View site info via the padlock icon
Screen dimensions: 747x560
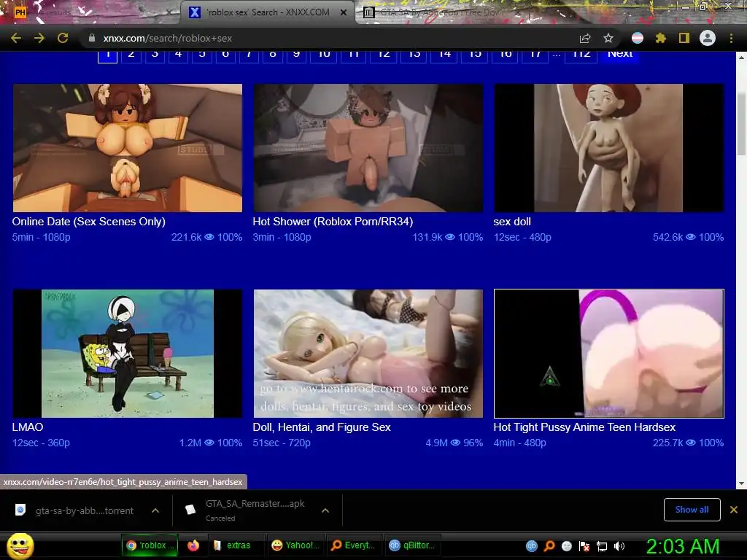92,38
